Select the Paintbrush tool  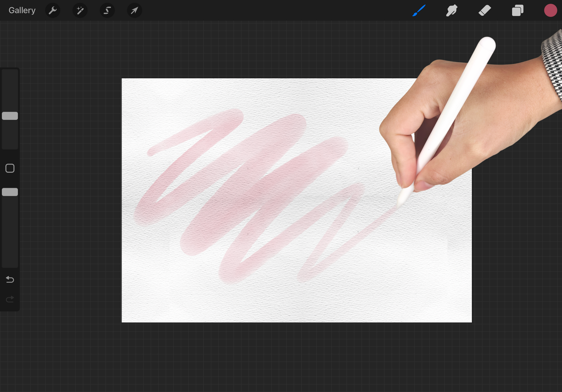pyautogui.click(x=419, y=11)
